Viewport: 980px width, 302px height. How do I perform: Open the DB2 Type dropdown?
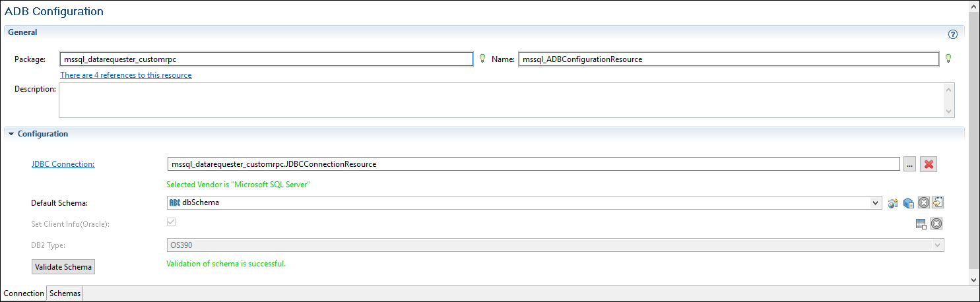tap(937, 245)
